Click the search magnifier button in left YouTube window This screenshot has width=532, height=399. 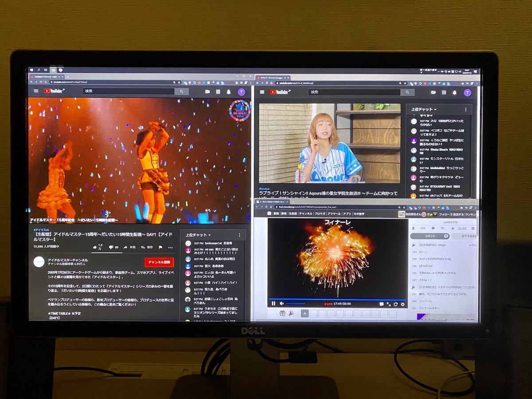click(181, 91)
